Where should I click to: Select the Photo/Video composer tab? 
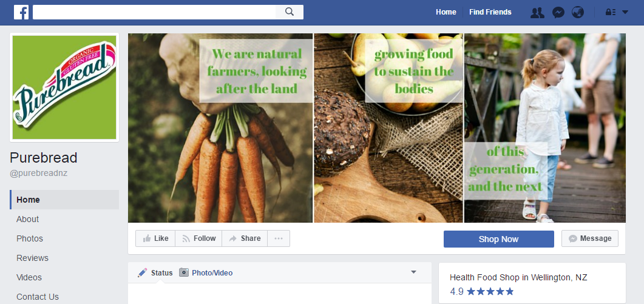point(206,273)
